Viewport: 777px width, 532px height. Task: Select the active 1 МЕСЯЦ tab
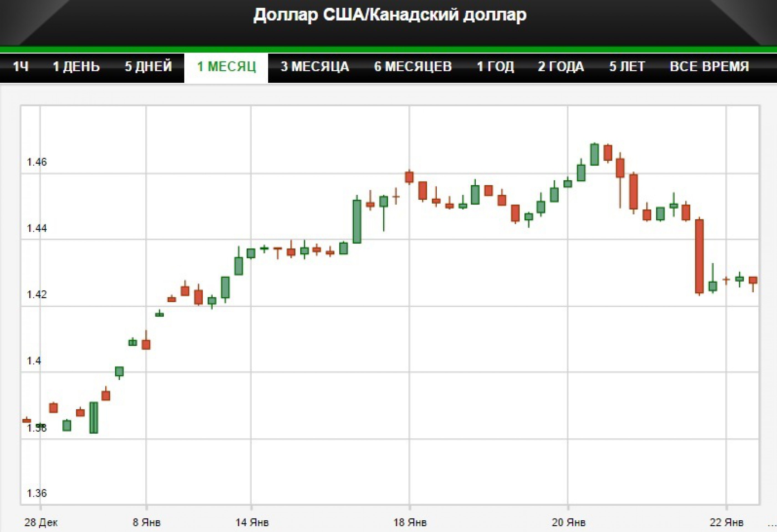(227, 67)
